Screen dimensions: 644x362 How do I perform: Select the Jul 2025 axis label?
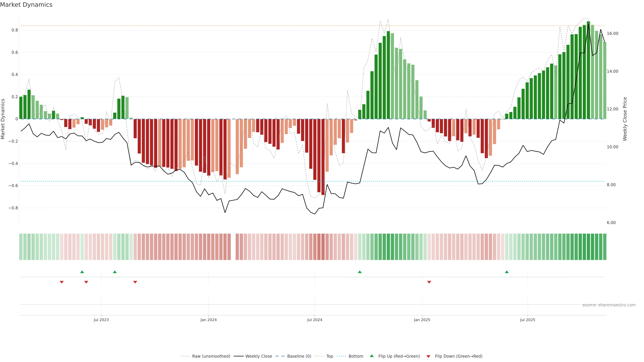[527, 320]
